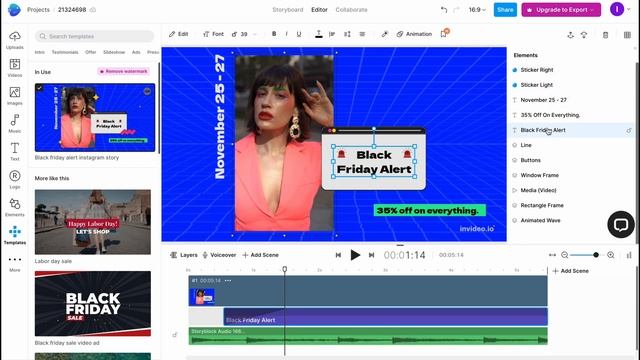Open the Font selector
Viewport: 640px width, 360px height.
pos(213,34)
